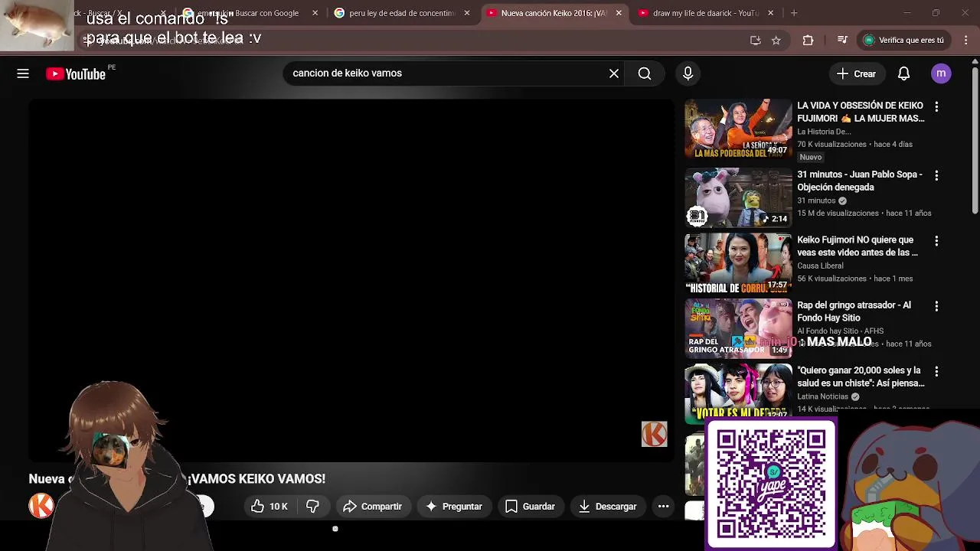Open channel Latina Noticias
This screenshot has width=980, height=551.
[822, 396]
